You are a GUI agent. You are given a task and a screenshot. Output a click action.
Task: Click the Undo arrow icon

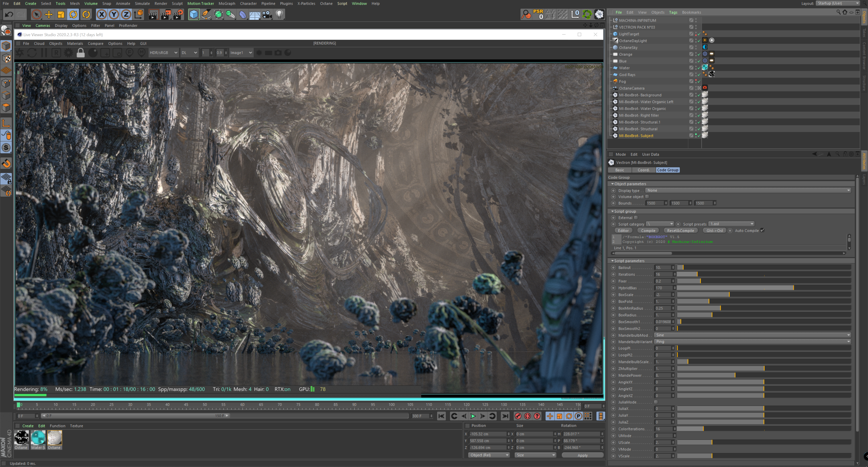(9, 14)
